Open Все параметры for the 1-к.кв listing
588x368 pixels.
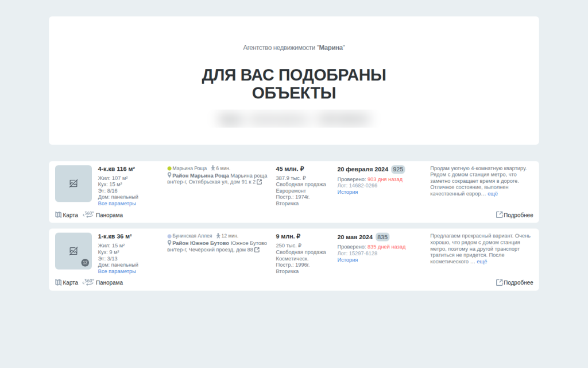117,271
